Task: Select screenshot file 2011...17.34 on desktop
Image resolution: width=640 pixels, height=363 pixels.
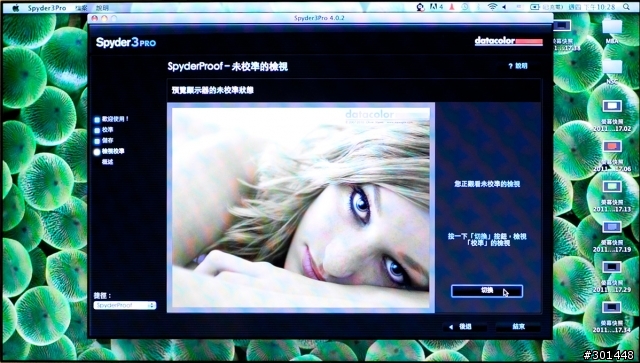Action: [612, 317]
